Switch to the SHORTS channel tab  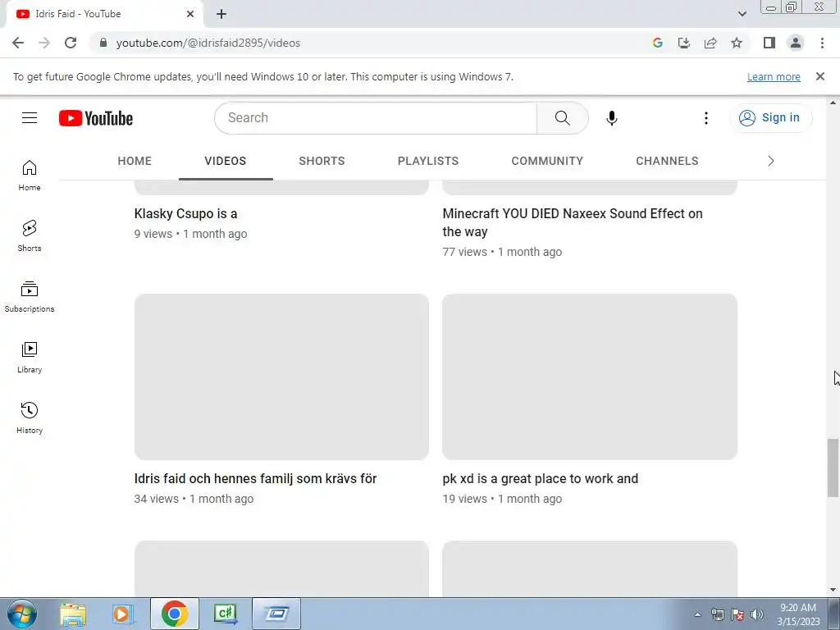coord(322,161)
